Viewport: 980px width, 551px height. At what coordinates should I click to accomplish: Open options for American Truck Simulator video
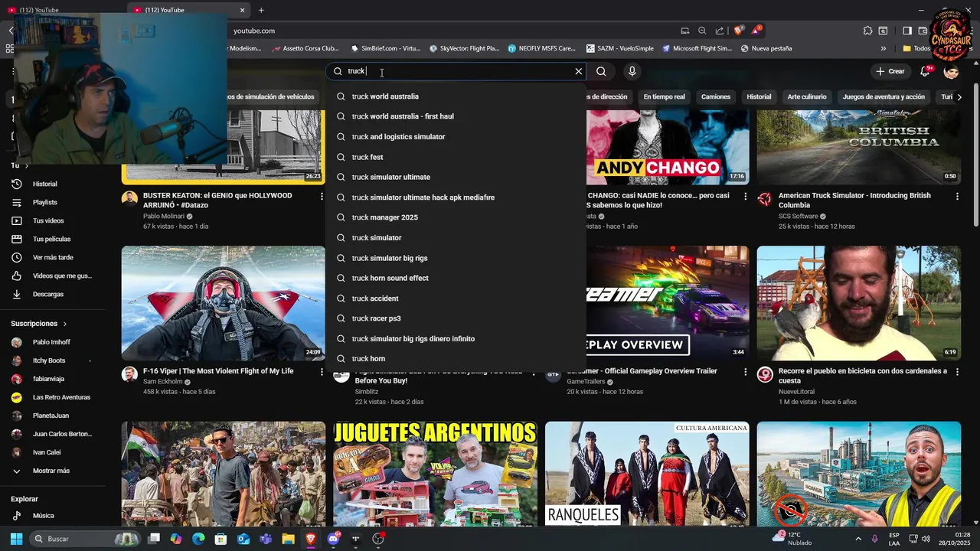(x=957, y=197)
